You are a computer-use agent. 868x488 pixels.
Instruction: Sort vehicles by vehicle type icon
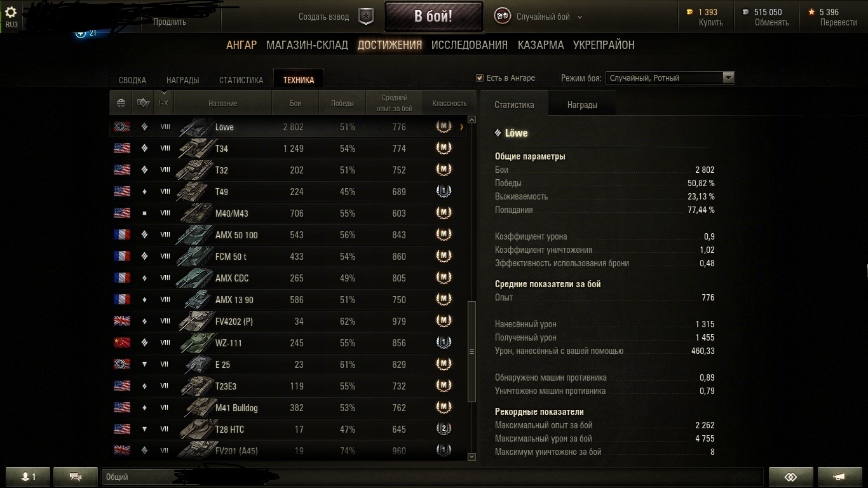pos(143,103)
